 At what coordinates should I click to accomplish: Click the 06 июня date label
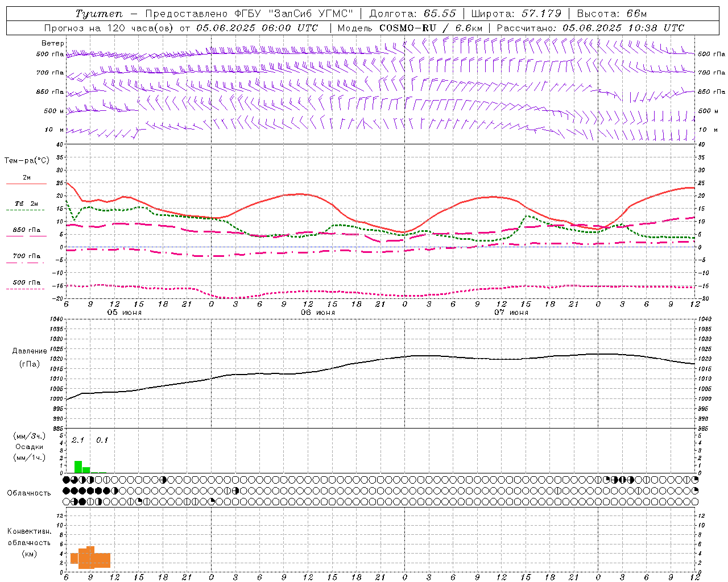tap(318, 313)
